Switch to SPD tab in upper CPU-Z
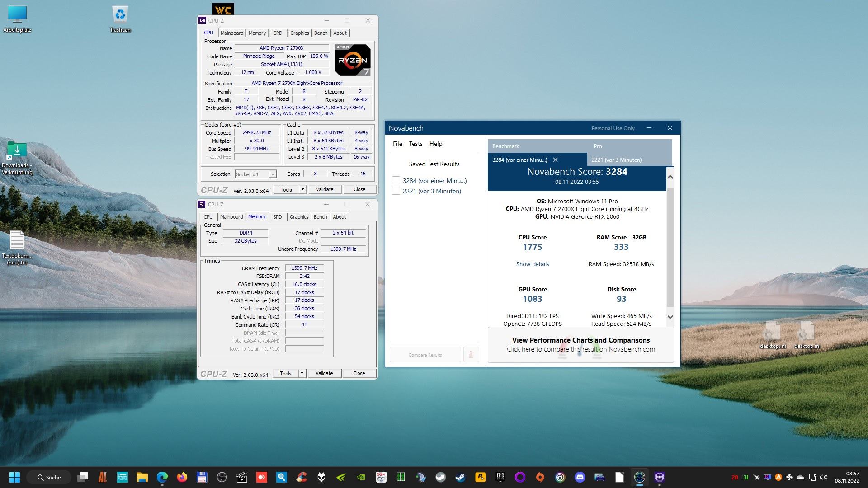This screenshot has height=488, width=868. [x=278, y=33]
